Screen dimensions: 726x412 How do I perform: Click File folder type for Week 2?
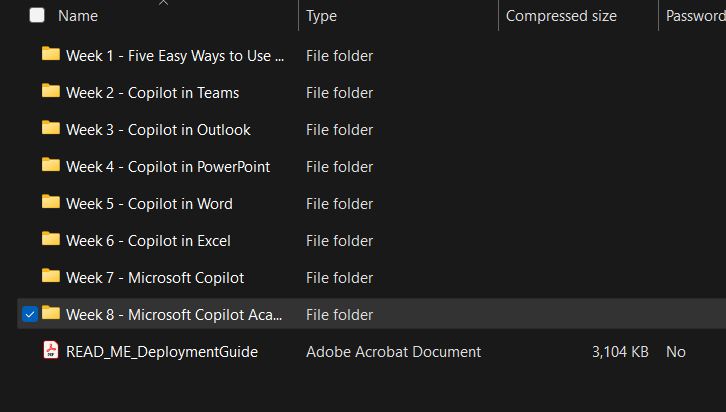[x=339, y=93]
